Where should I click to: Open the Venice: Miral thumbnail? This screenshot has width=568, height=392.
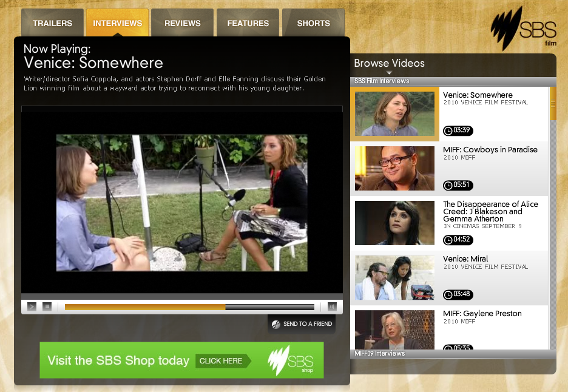[x=394, y=277]
